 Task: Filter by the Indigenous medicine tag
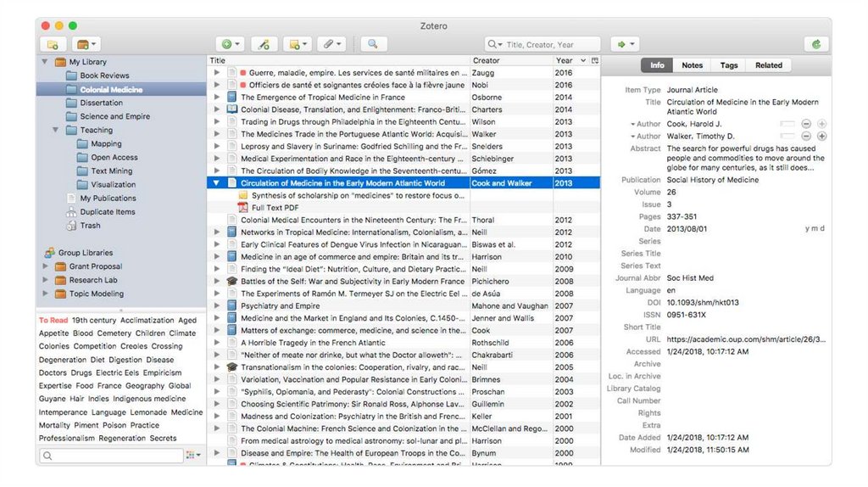pos(149,399)
